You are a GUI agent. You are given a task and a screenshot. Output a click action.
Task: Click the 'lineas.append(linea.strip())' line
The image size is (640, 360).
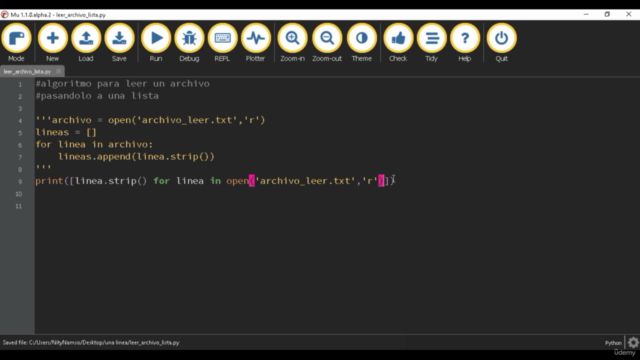pyautogui.click(x=136, y=157)
